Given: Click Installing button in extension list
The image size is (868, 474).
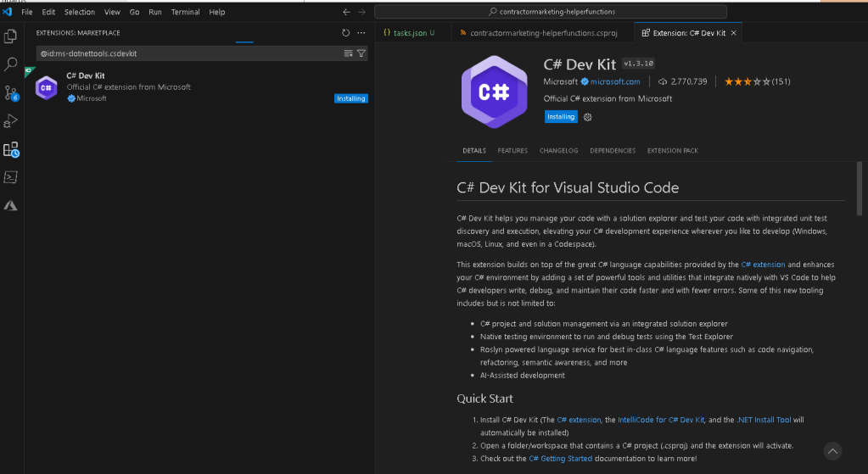Looking at the screenshot, I should point(351,98).
